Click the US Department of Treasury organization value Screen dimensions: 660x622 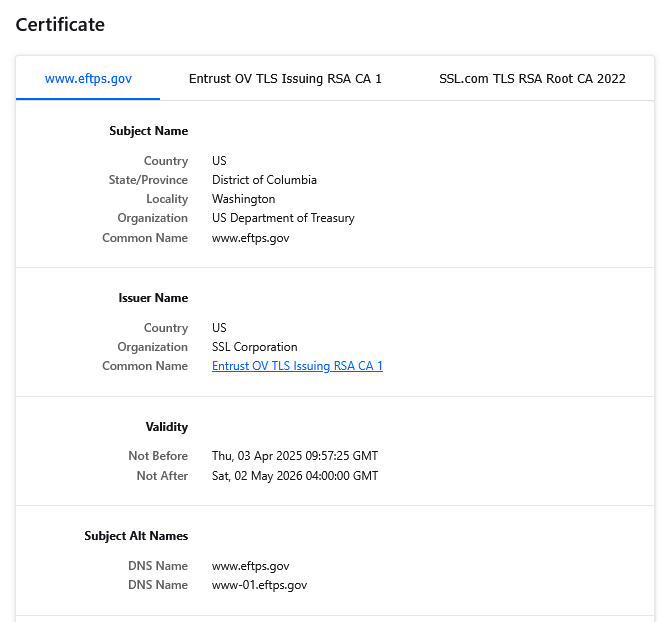click(283, 218)
